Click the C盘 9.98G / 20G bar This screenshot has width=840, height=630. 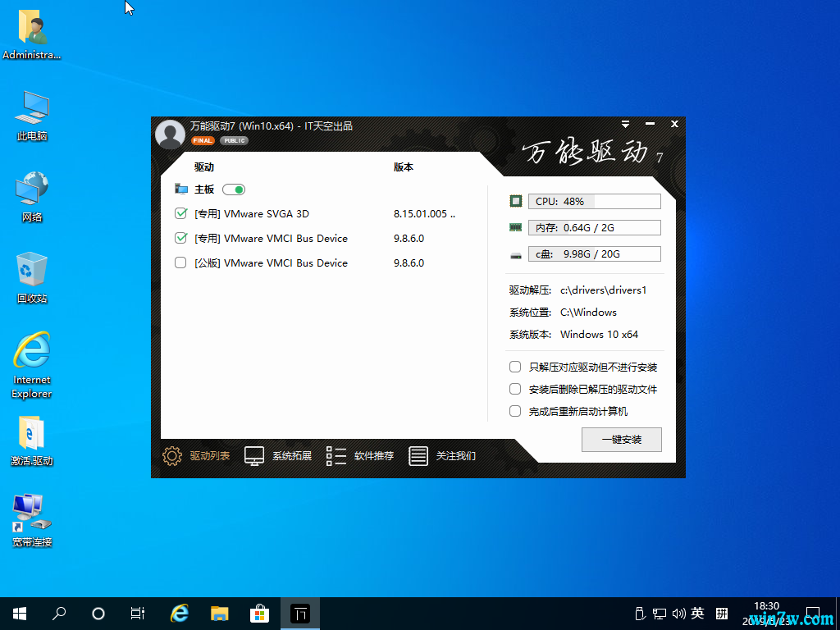[595, 254]
